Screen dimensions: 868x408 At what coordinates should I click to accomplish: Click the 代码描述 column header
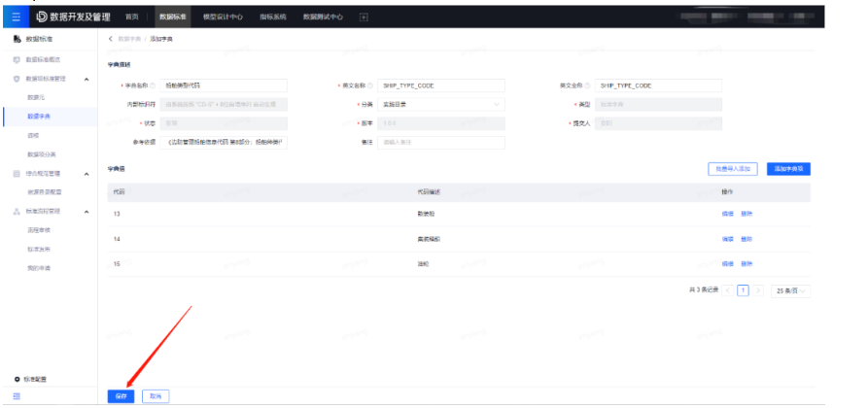(429, 192)
